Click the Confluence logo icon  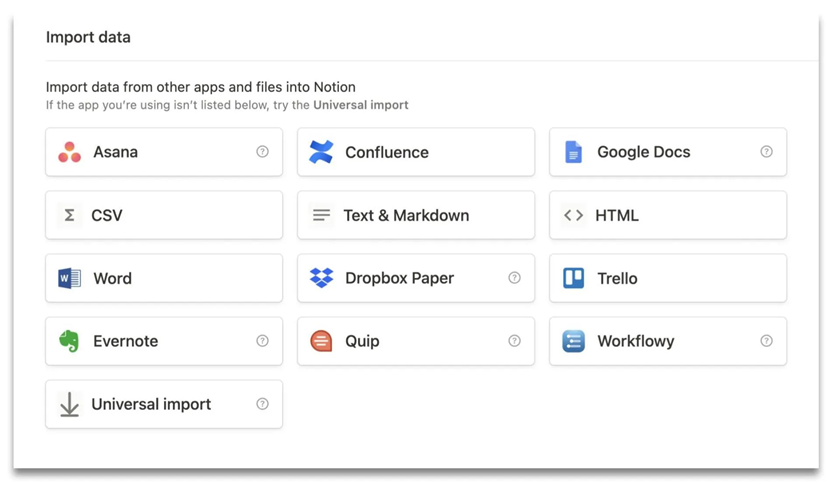(321, 152)
